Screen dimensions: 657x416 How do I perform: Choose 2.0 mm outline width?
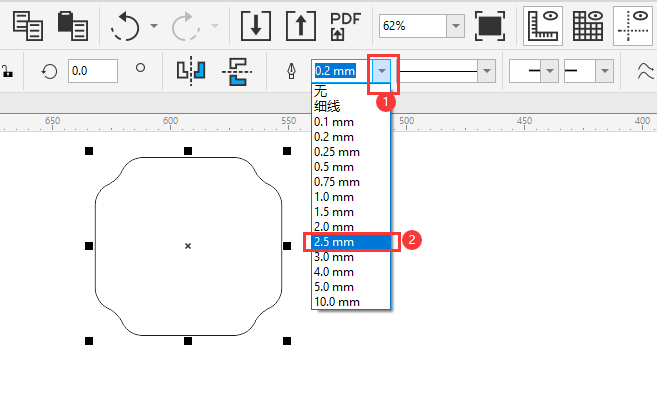pos(351,227)
